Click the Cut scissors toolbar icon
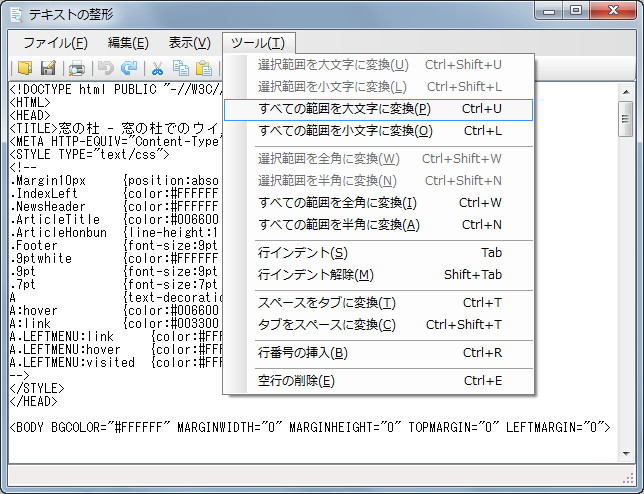This screenshot has height=494, width=644. [x=157, y=68]
